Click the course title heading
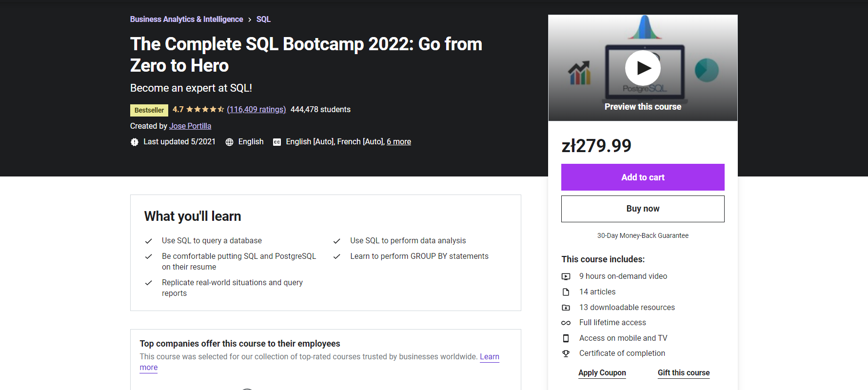The height and width of the screenshot is (390, 868). point(306,55)
